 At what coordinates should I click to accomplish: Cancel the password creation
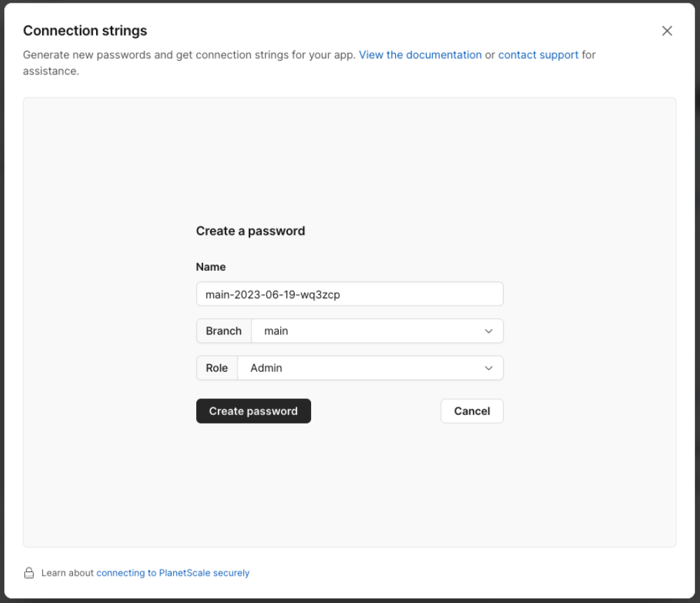click(472, 411)
